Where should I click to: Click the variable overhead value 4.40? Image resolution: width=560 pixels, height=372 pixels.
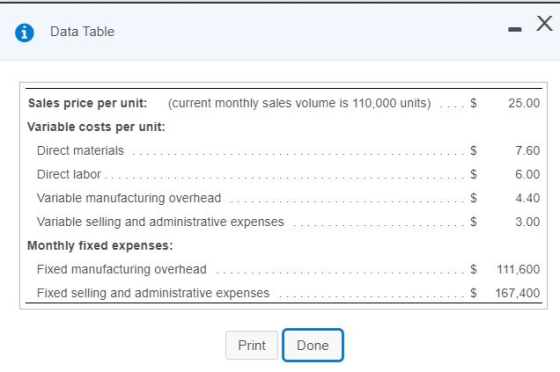(528, 198)
